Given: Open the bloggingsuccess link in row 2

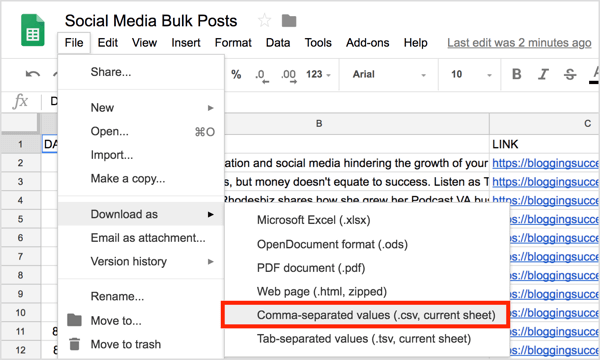Looking at the screenshot, I should (x=545, y=163).
